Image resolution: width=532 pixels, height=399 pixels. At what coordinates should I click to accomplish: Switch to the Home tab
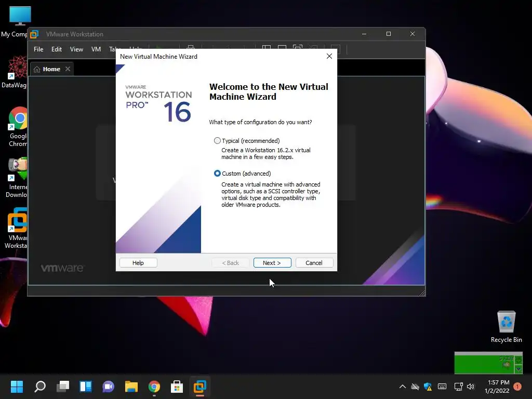click(51, 69)
